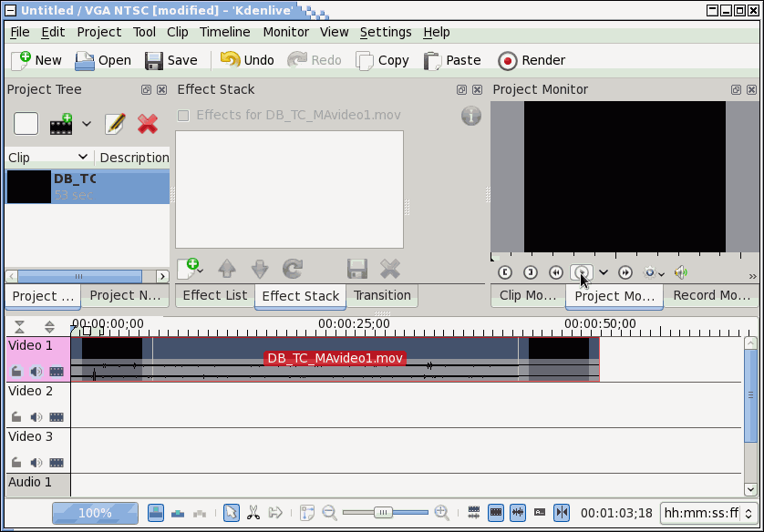Click the blank white clip view button
764x532 pixels.
26,124
